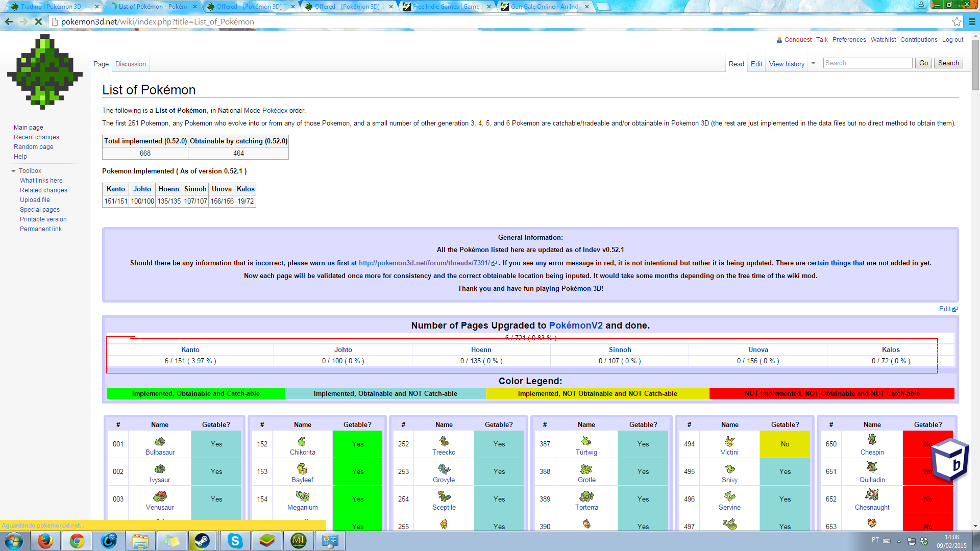The width and height of the screenshot is (980, 551).
Task: Open the more actions dropdown arrow
Action: click(813, 63)
